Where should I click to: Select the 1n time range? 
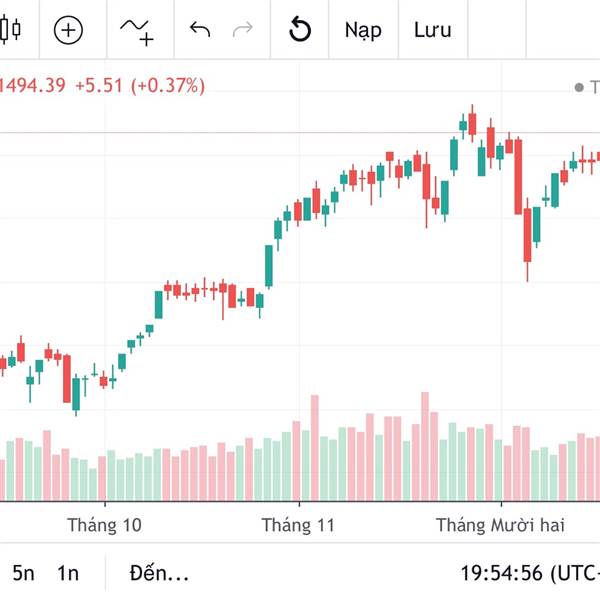[x=68, y=573]
